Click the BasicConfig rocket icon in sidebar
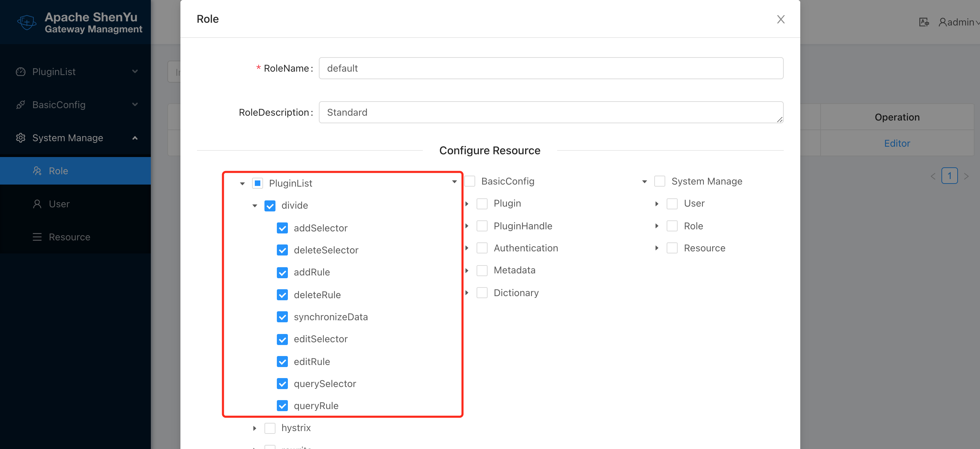 [x=21, y=105]
